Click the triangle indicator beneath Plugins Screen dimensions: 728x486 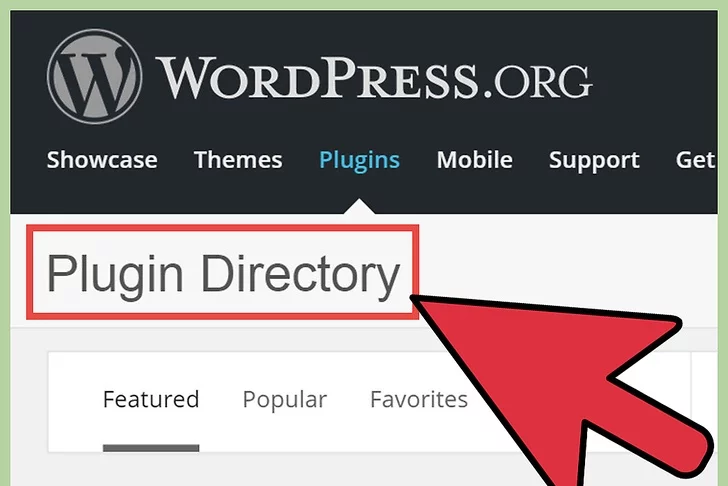coord(359,207)
